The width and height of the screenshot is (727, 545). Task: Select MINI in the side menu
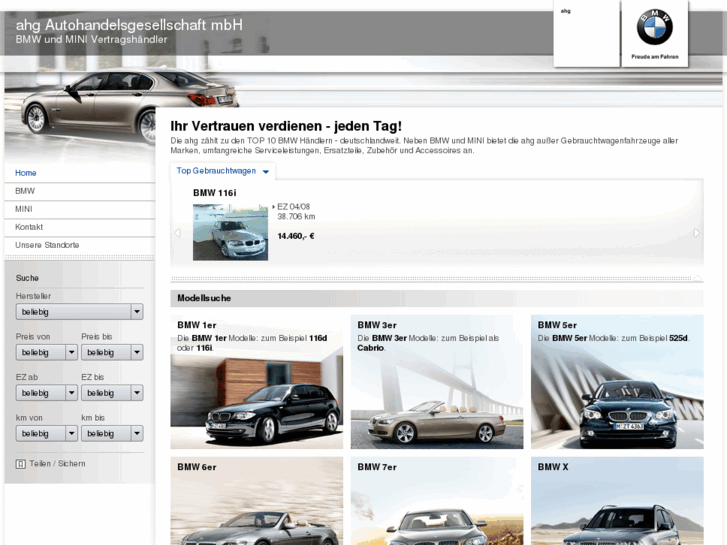(x=24, y=209)
